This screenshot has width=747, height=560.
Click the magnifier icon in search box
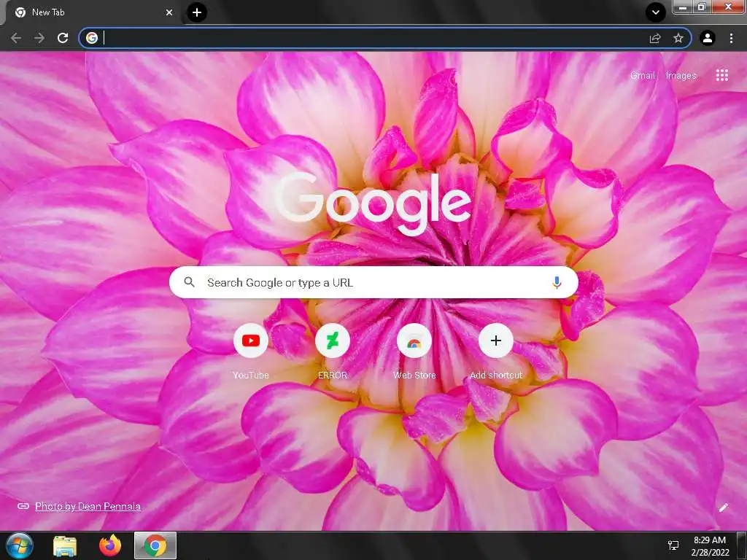(x=189, y=282)
